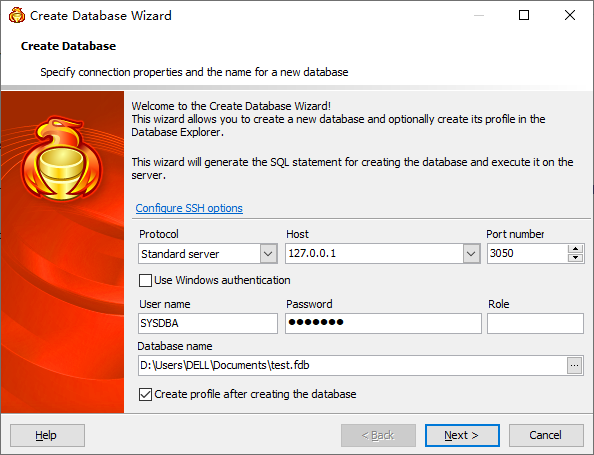The image size is (594, 455).
Task: Browse for database file with ellipsis button
Action: click(x=575, y=366)
